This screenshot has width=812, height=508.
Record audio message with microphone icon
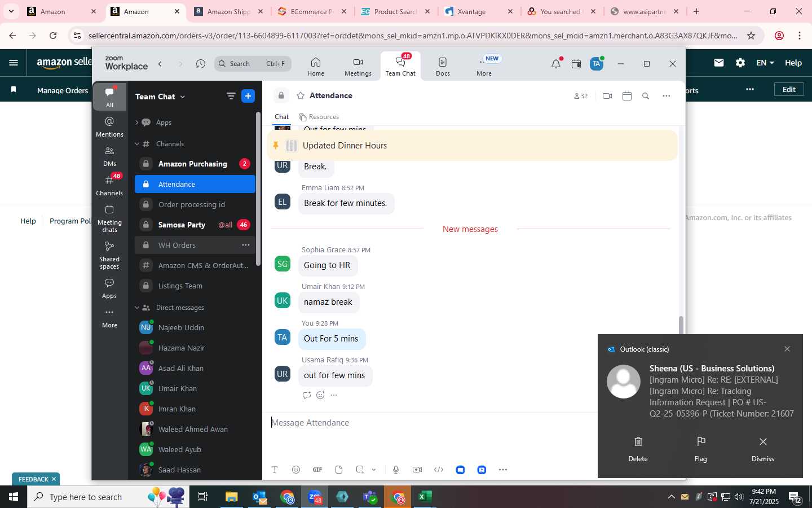pos(396,470)
